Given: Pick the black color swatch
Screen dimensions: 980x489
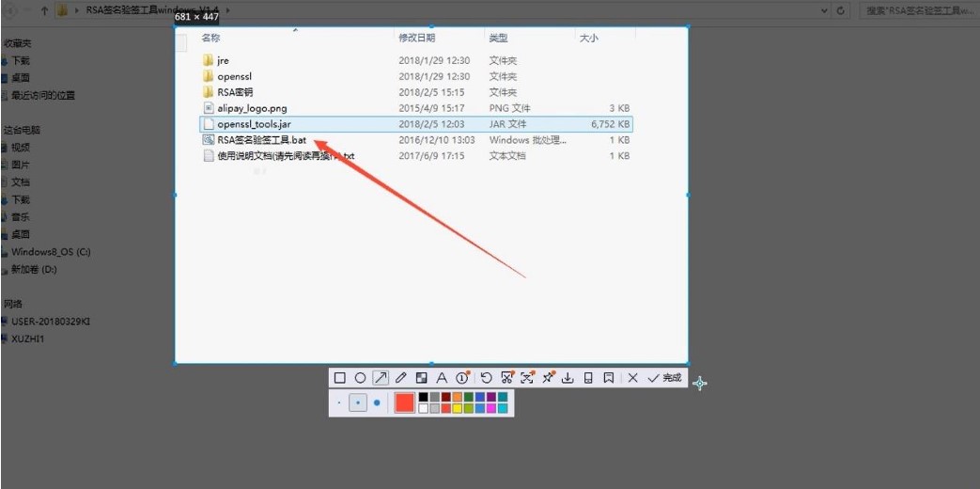Looking at the screenshot, I should pos(424,397).
